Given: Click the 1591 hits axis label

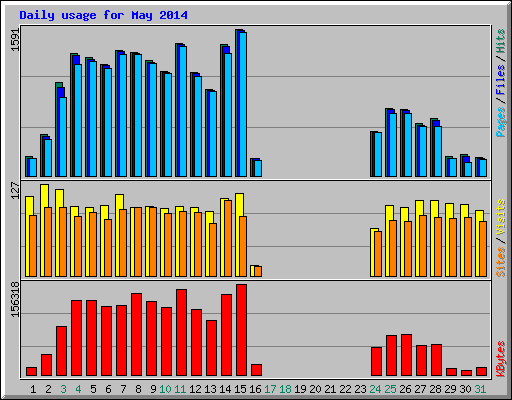Looking at the screenshot, I should (15, 40).
